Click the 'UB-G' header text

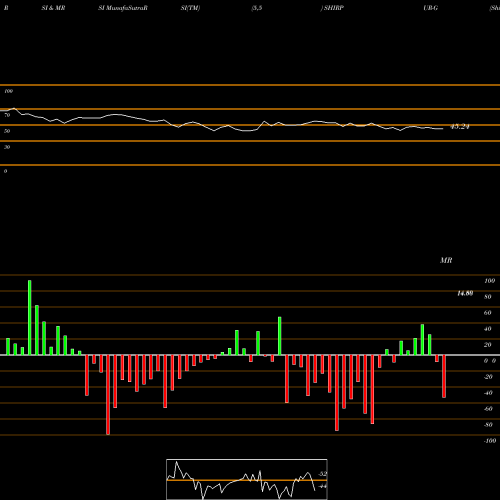click(431, 8)
